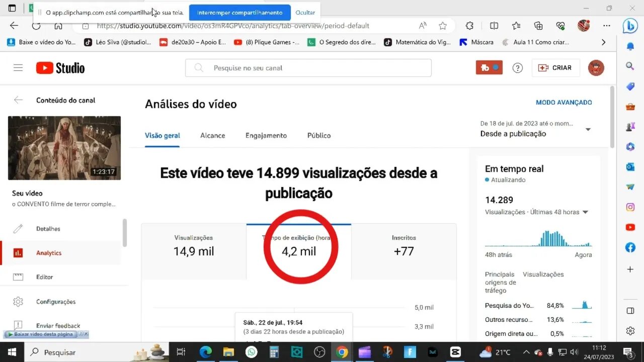Open the Edge favorites list icon

[x=516, y=26]
